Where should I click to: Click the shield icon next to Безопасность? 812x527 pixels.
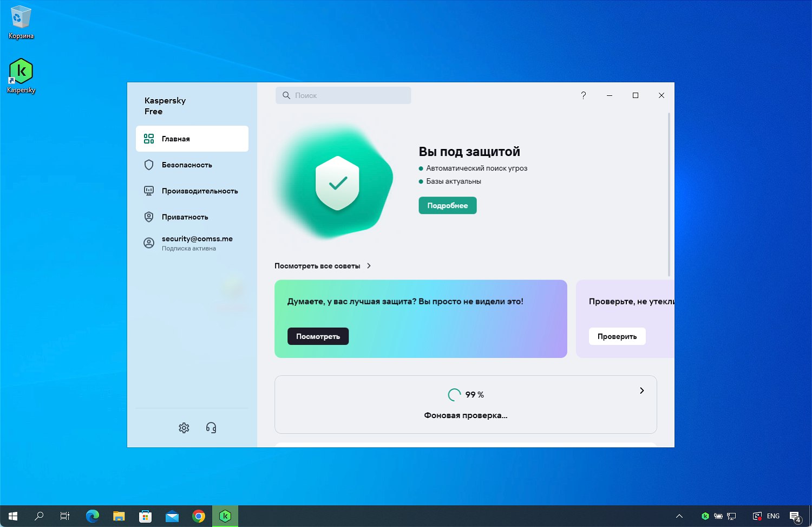149,165
